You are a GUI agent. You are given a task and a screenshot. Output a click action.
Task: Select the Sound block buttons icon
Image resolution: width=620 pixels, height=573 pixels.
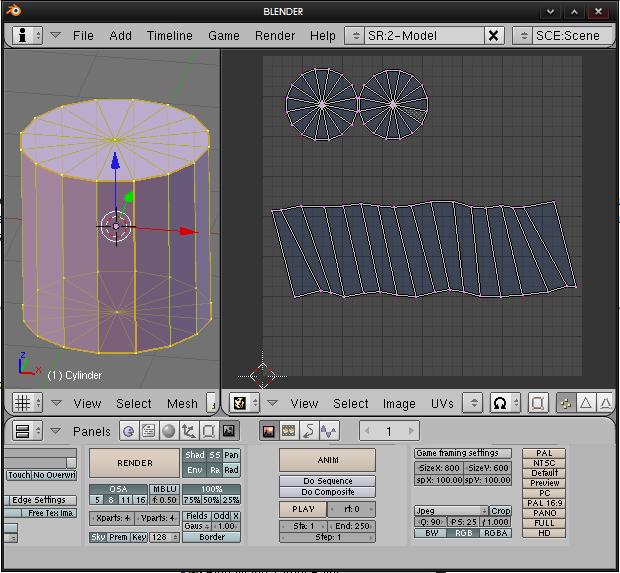329,431
